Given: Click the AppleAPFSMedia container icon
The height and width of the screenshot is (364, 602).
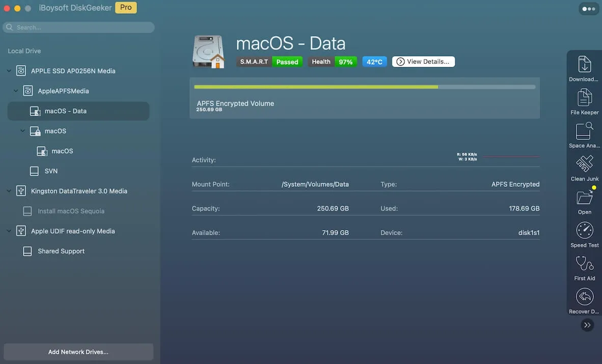Looking at the screenshot, I should click(28, 91).
